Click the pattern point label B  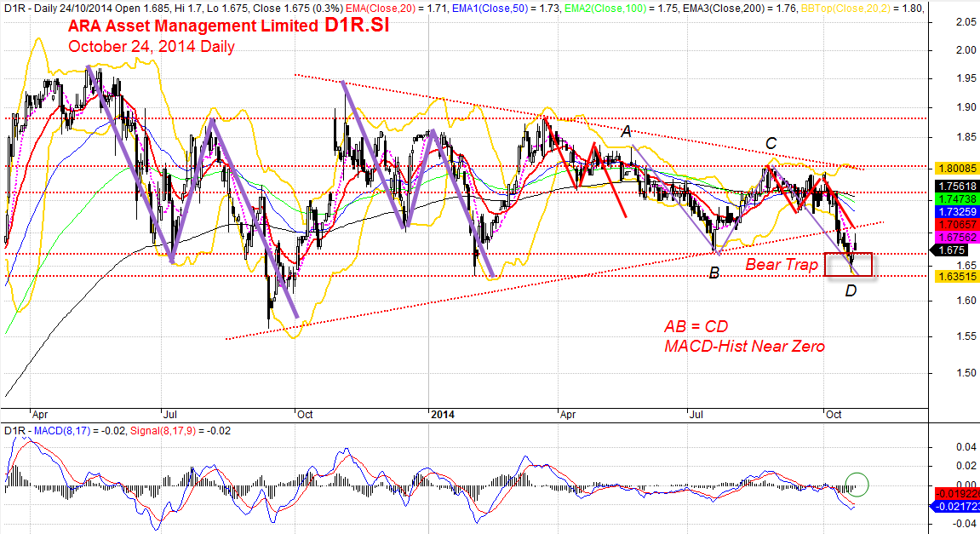tap(714, 273)
